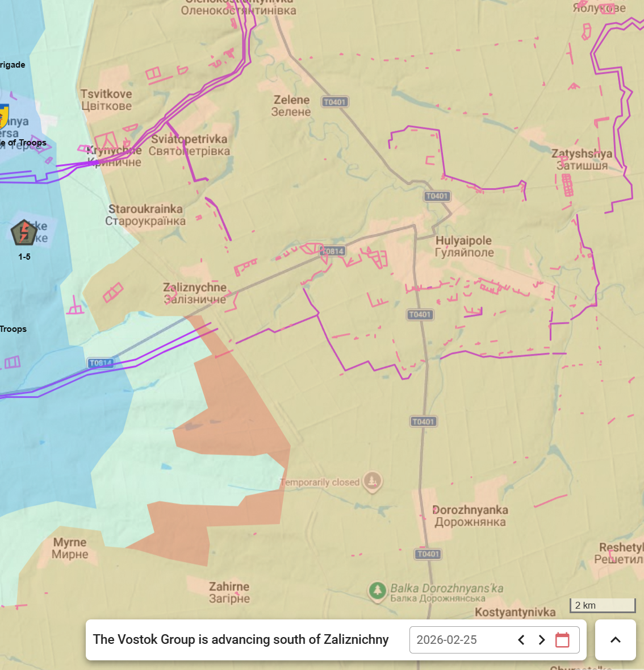Click the Krynychne village label
This screenshot has width=644, height=670.
pyautogui.click(x=115, y=156)
